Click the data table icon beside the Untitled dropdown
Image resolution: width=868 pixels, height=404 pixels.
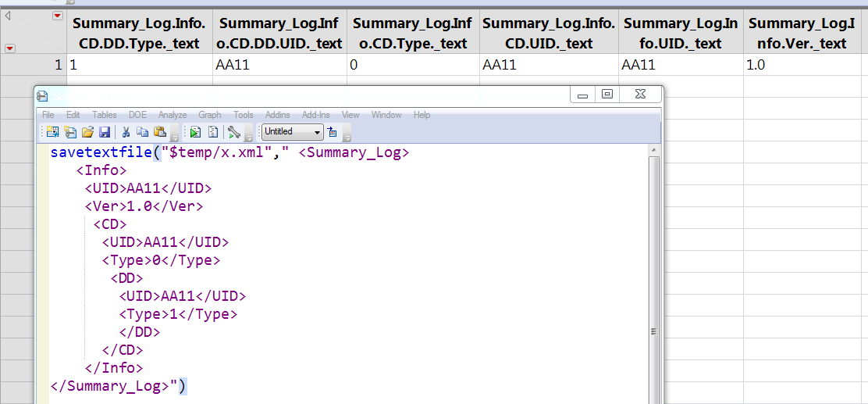point(333,132)
